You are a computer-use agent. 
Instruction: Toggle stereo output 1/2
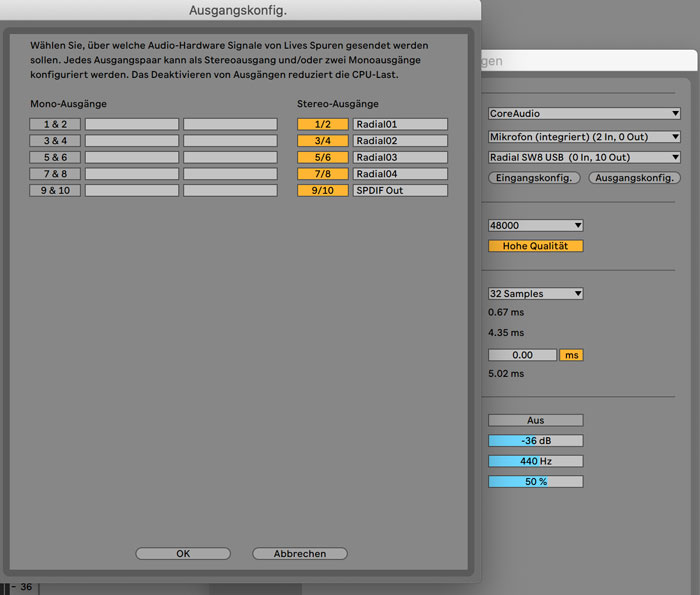(322, 124)
